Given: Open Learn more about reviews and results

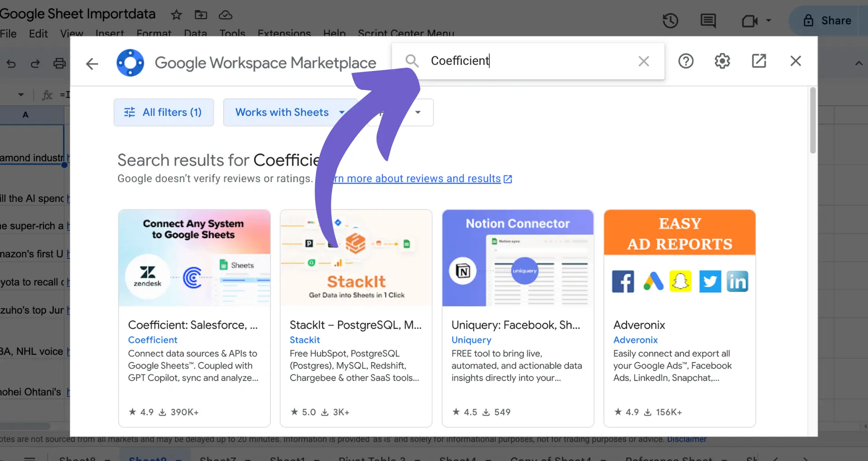Looking at the screenshot, I should (x=418, y=179).
